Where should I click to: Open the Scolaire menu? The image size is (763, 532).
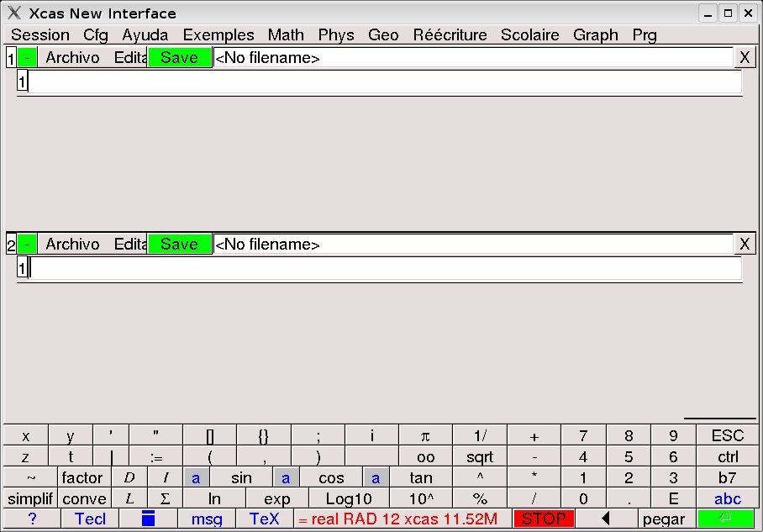tap(529, 34)
